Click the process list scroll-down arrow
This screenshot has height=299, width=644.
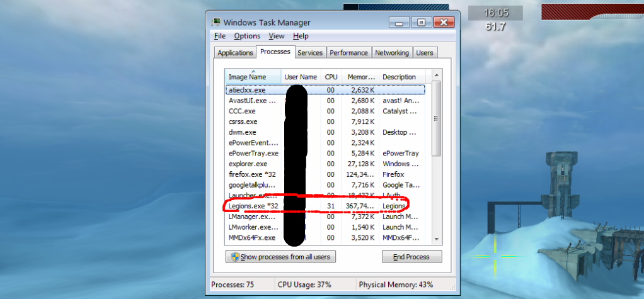[x=436, y=239]
